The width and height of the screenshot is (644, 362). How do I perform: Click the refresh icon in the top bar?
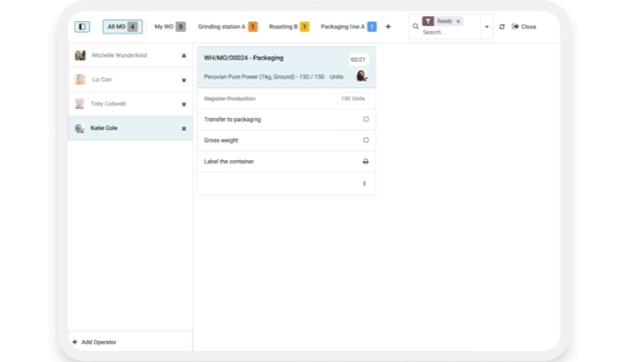[501, 27]
